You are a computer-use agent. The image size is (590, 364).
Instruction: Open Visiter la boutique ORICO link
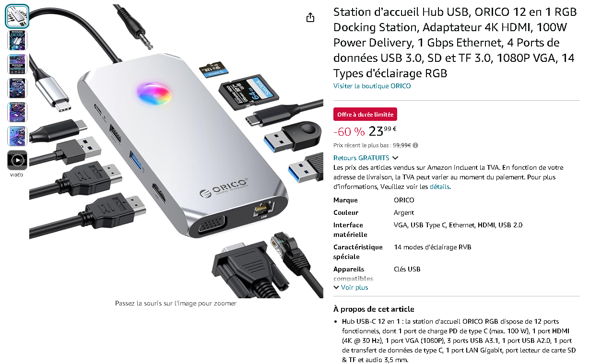372,86
